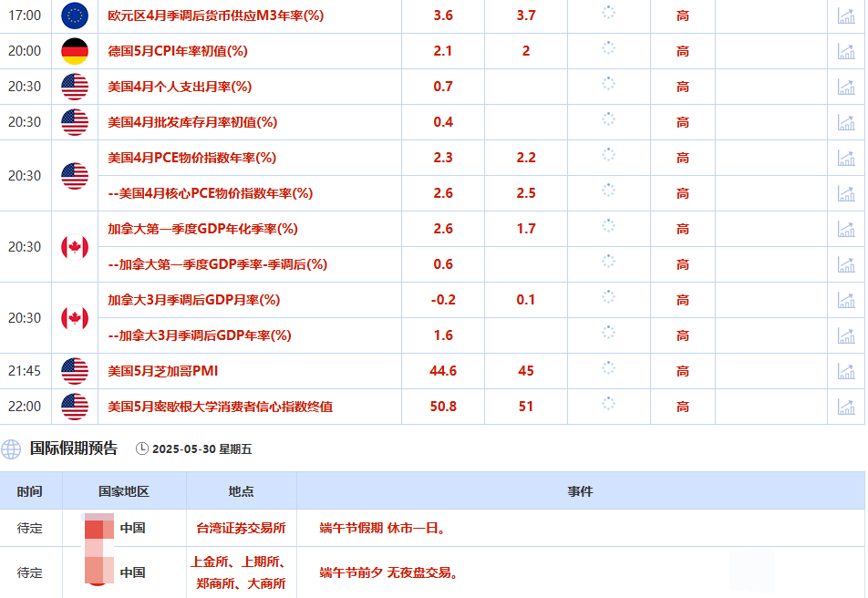Click 事件 column header
This screenshot has height=598, width=868.
(580, 491)
